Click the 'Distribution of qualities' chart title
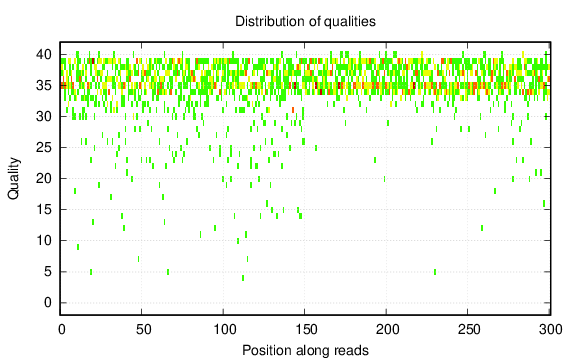The width and height of the screenshot is (576, 360). 305,21
